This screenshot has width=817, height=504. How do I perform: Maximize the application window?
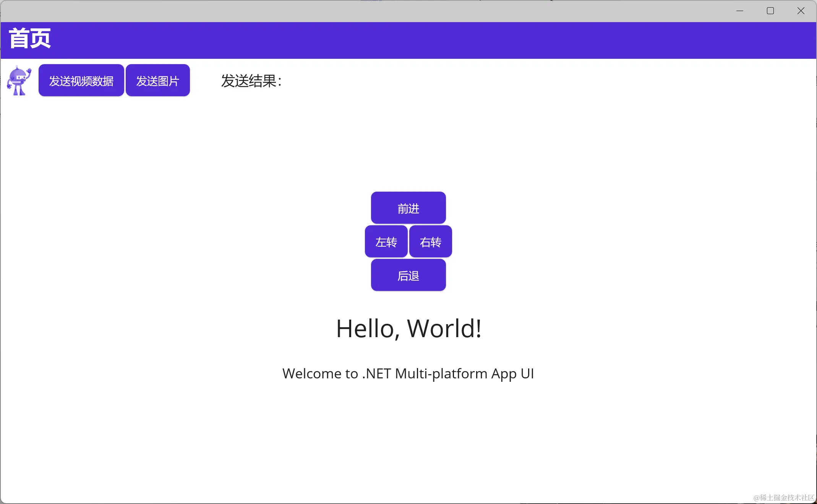click(770, 11)
